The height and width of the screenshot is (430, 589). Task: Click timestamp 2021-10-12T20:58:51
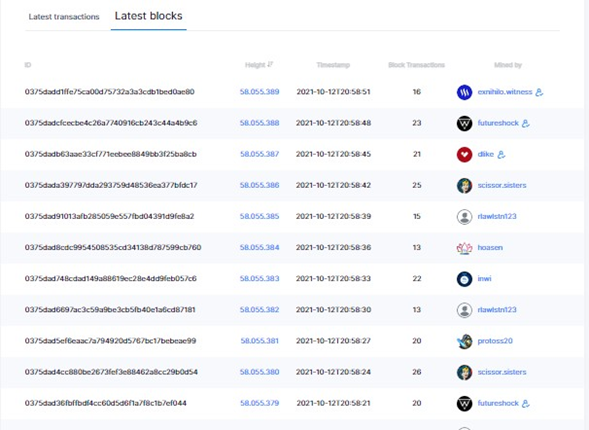click(x=334, y=92)
